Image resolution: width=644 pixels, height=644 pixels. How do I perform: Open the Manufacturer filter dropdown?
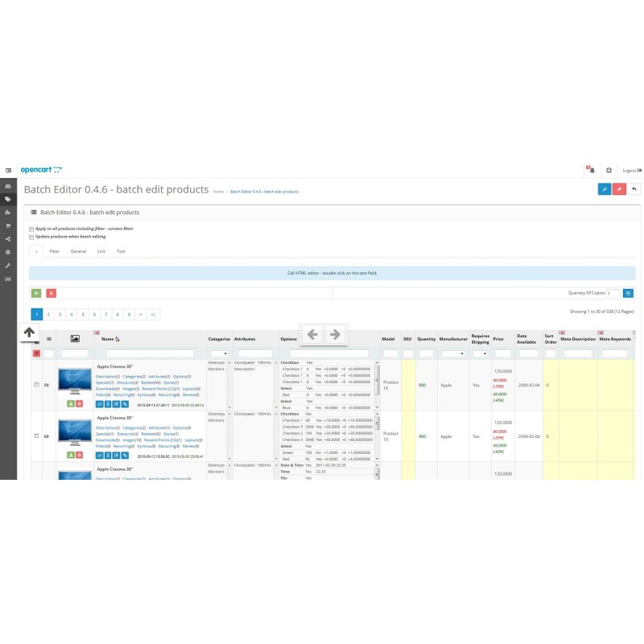[452, 353]
